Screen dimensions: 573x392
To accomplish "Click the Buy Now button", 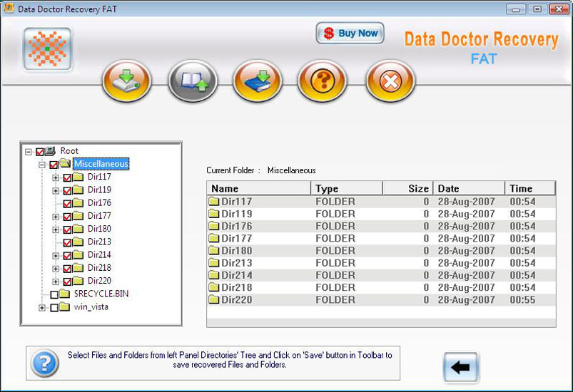I will pos(350,33).
